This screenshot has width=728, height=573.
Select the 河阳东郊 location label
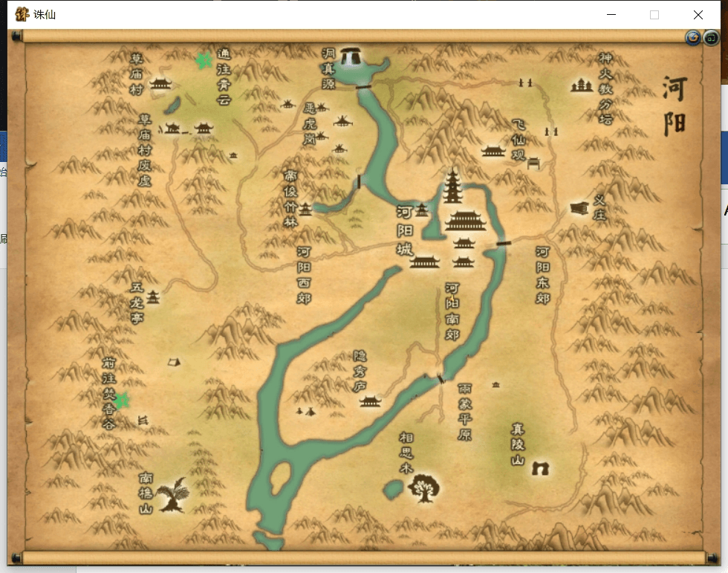pyautogui.click(x=543, y=276)
